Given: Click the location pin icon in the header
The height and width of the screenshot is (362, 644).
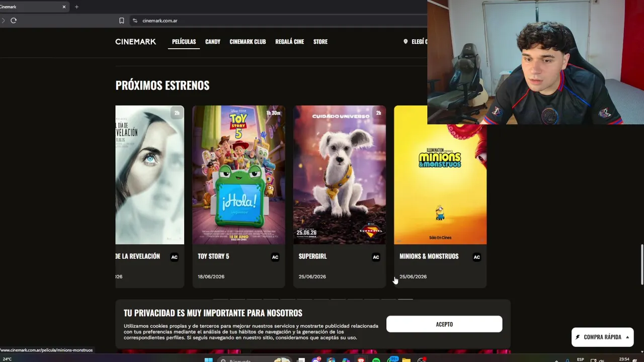Looking at the screenshot, I should (x=406, y=42).
